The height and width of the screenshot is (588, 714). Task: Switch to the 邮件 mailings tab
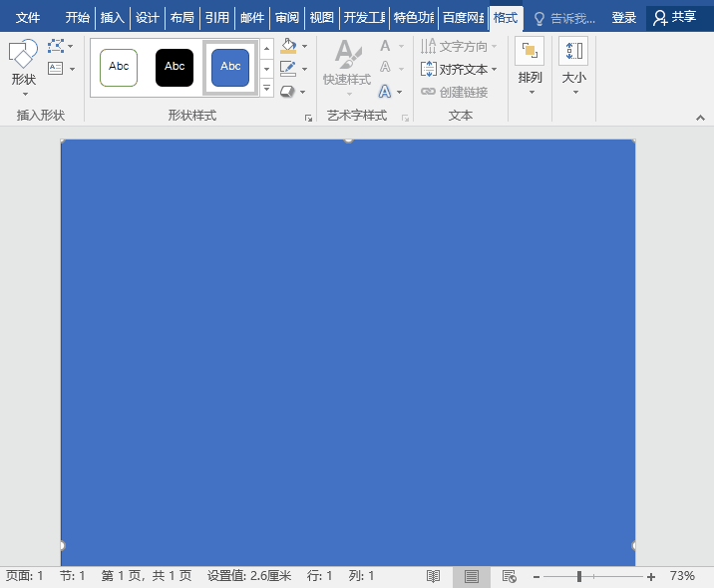252,18
